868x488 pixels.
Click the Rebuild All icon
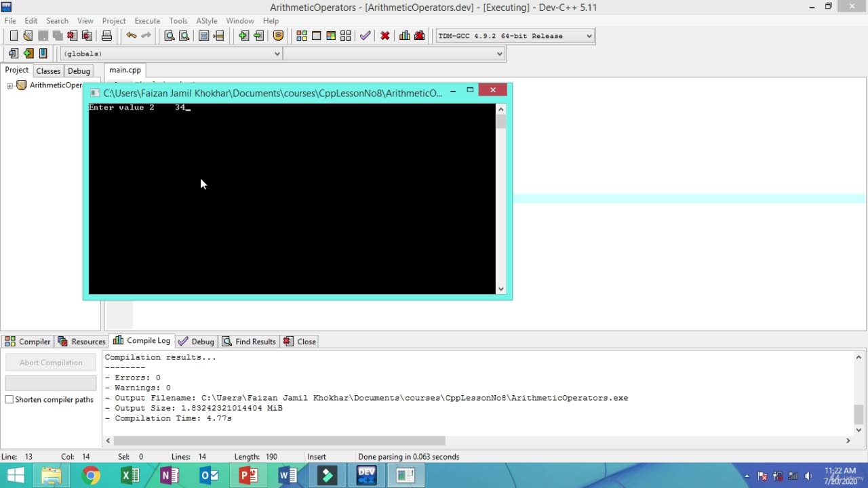pos(346,36)
